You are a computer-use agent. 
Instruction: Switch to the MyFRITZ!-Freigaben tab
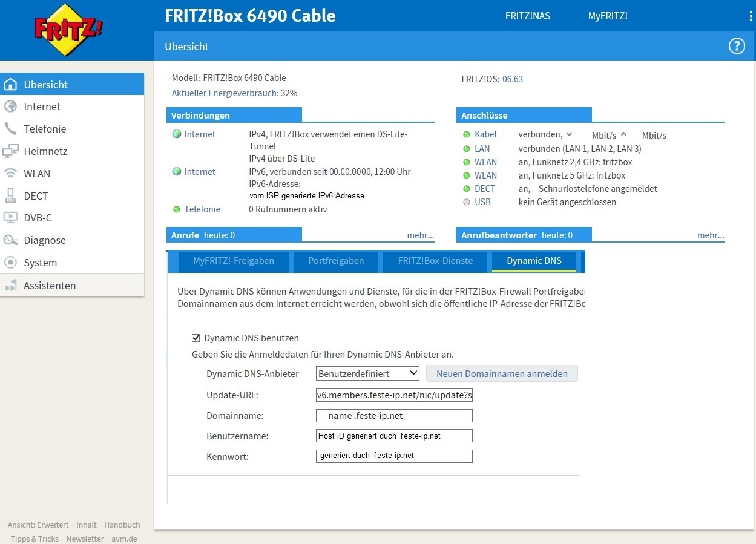click(x=233, y=261)
